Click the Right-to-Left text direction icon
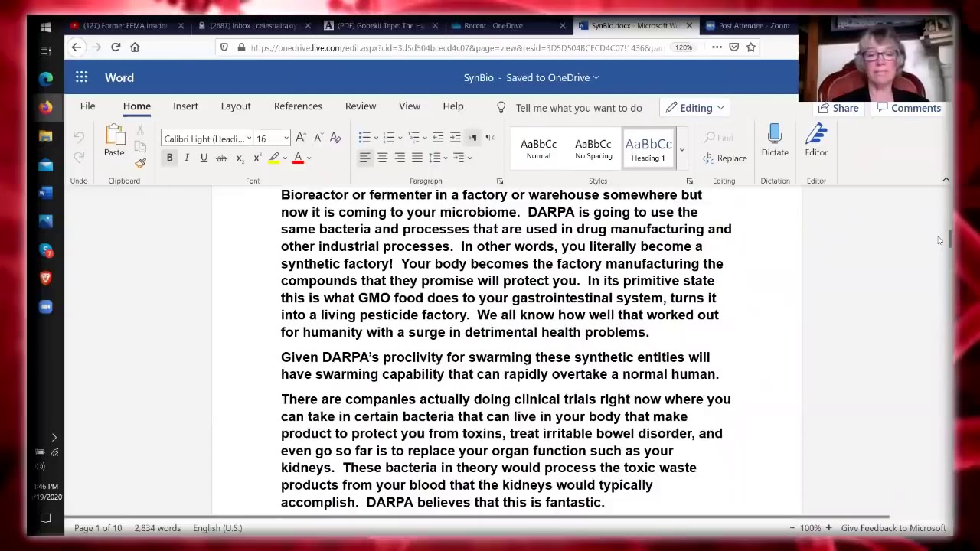Screen dimensions: 980x551 (490, 138)
